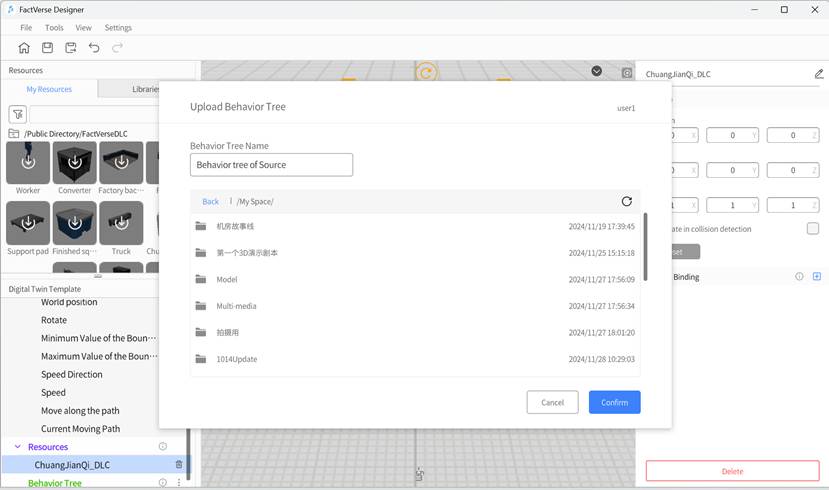Click the Behavior Tree Name input field
This screenshot has width=829, height=490.
click(x=271, y=165)
